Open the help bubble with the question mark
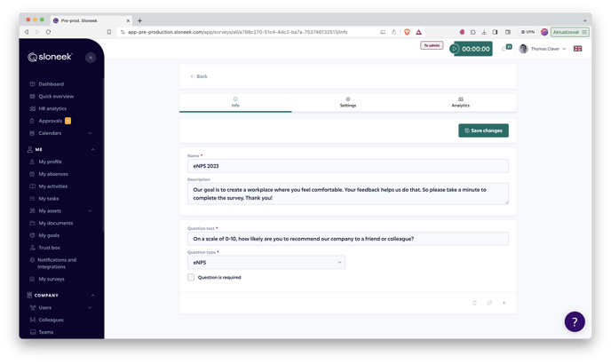The image size is (611, 364). [575, 321]
